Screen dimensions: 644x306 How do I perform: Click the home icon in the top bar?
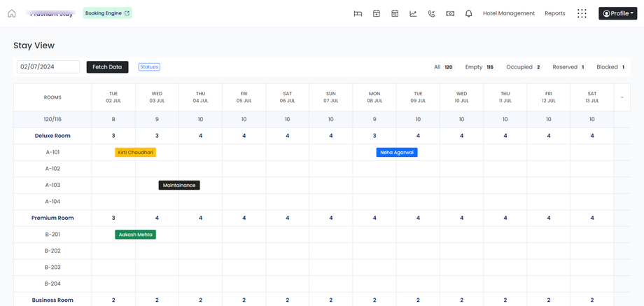(12, 13)
